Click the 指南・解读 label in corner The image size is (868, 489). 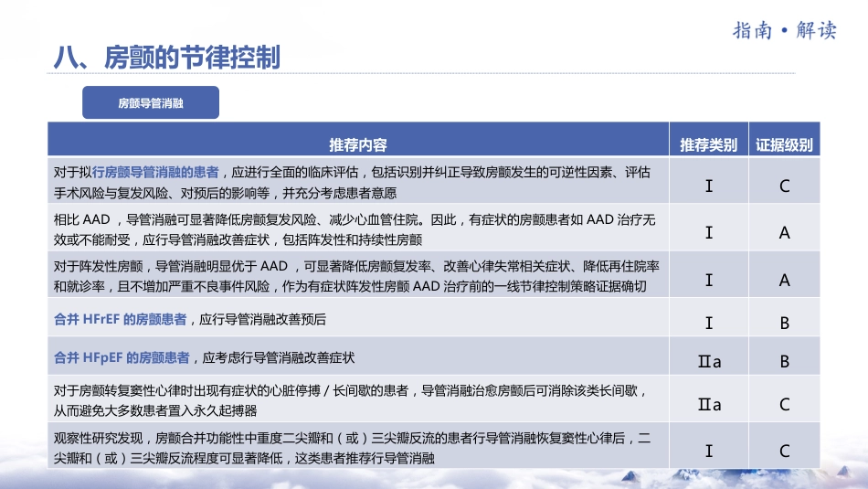785,30
